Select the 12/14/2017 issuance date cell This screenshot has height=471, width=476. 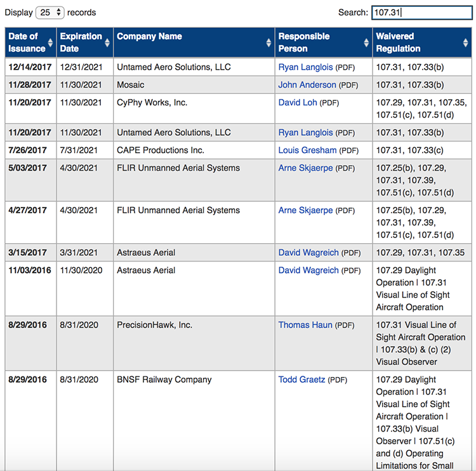(x=30, y=67)
